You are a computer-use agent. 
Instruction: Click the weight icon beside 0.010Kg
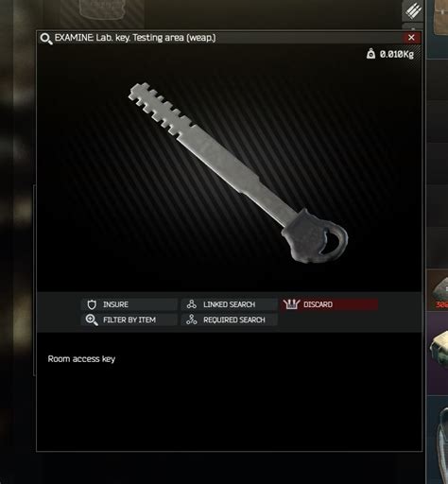pos(370,54)
